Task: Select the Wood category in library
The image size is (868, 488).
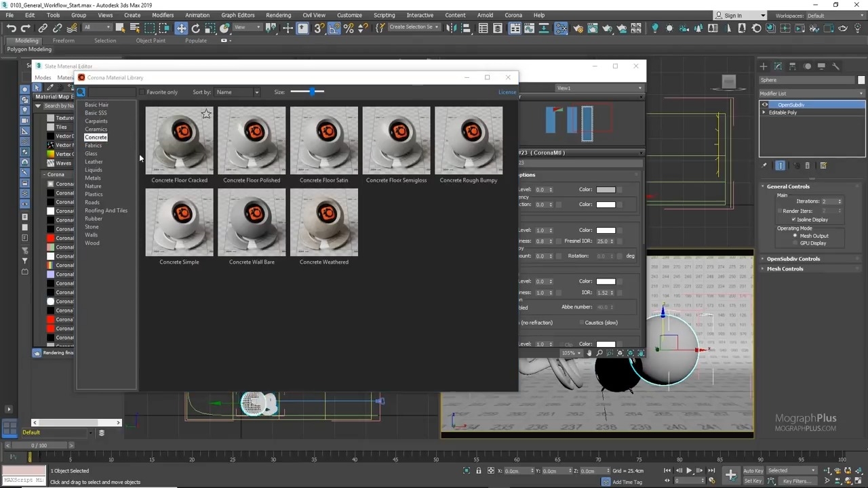Action: (x=92, y=243)
